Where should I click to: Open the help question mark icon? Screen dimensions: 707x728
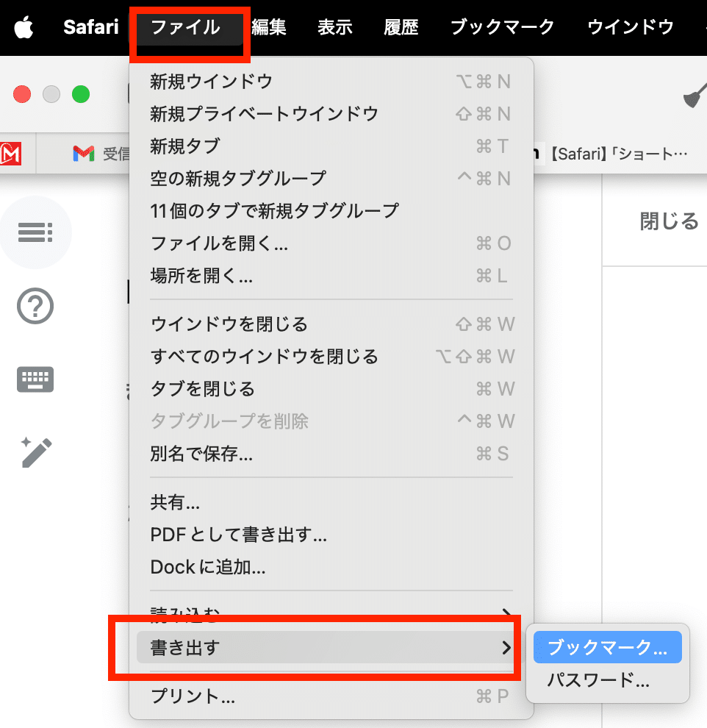coord(35,306)
